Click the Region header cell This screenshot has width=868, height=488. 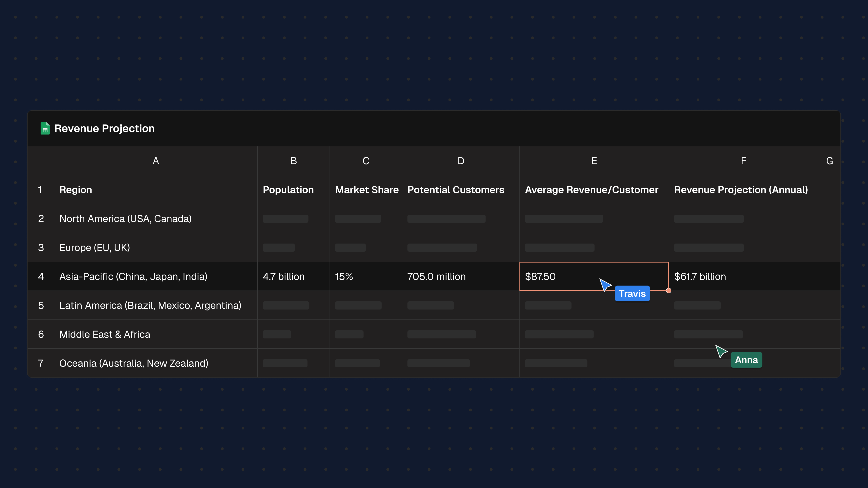pos(156,190)
